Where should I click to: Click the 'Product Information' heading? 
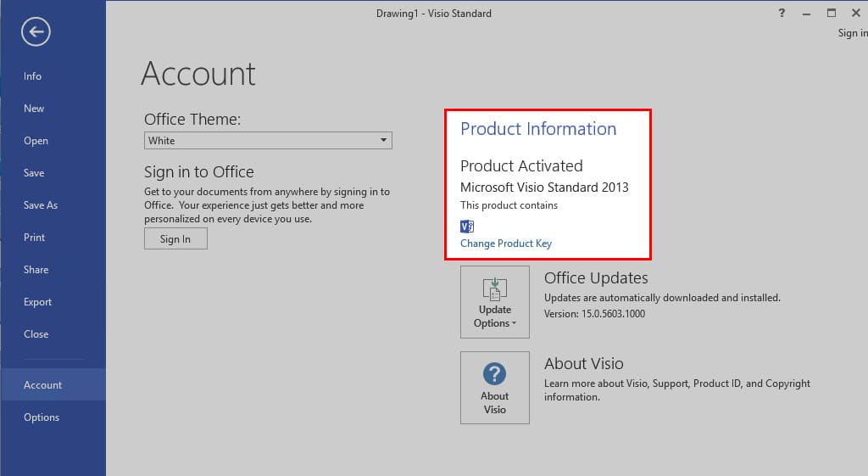(x=538, y=129)
